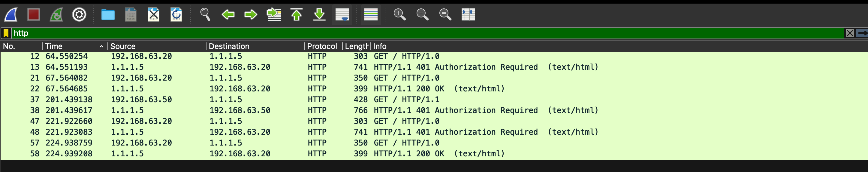
Task: Open capture options gear icon
Action: [x=79, y=14]
